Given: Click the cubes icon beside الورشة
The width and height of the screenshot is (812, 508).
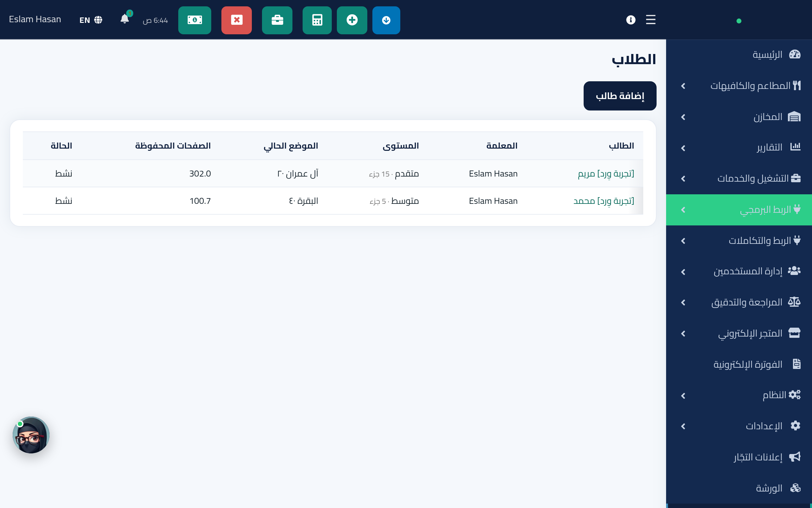Looking at the screenshot, I should point(795,488).
